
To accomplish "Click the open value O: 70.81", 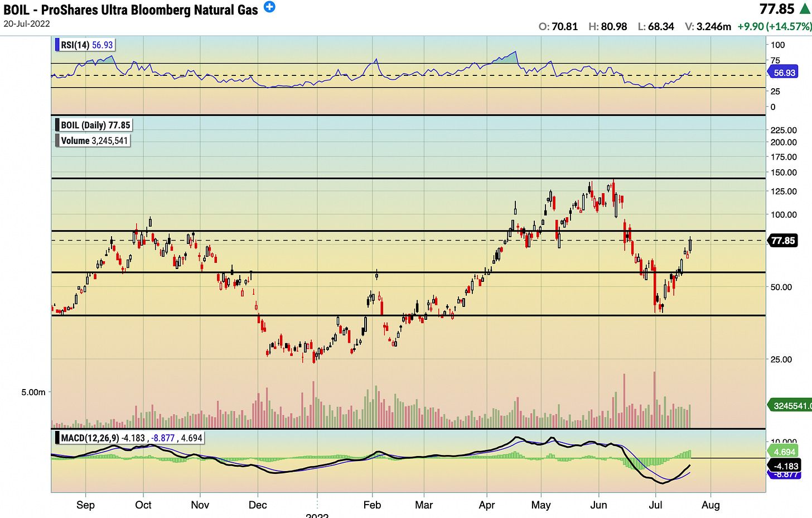I will (558, 27).
